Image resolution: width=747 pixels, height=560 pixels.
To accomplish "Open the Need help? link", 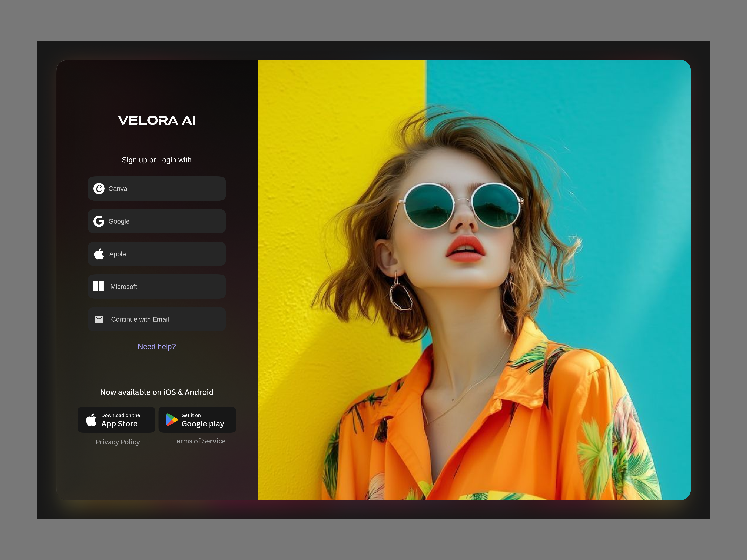I will (x=157, y=346).
